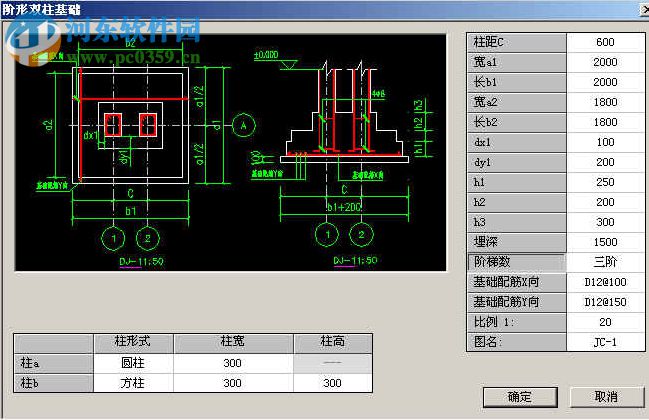This screenshot has width=649, height=420.
Task: Edit the h1 value 250
Action: pyautogui.click(x=605, y=182)
